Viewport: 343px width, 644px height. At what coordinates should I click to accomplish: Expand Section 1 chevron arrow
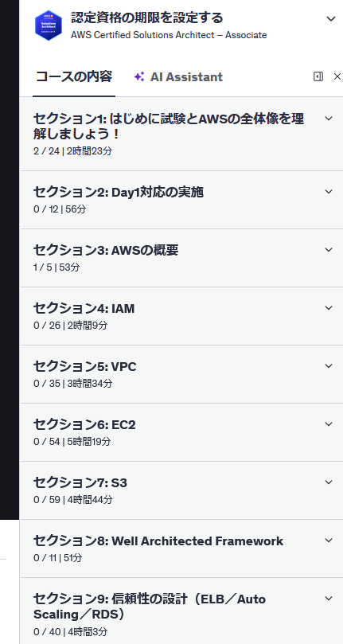(x=328, y=119)
